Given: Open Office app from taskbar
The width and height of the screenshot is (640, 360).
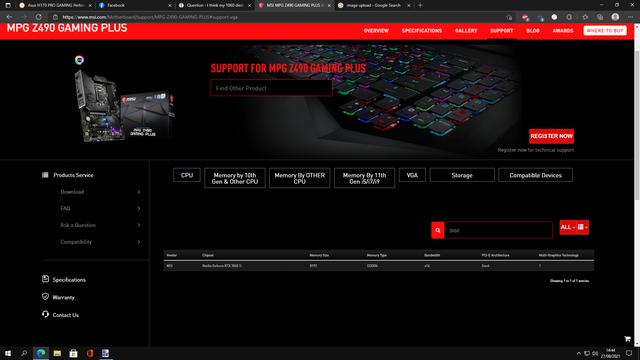Looking at the screenshot, I should pyautogui.click(x=90, y=353).
